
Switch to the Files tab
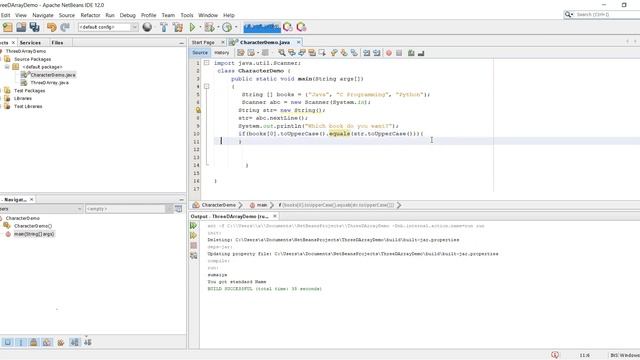[57, 42]
